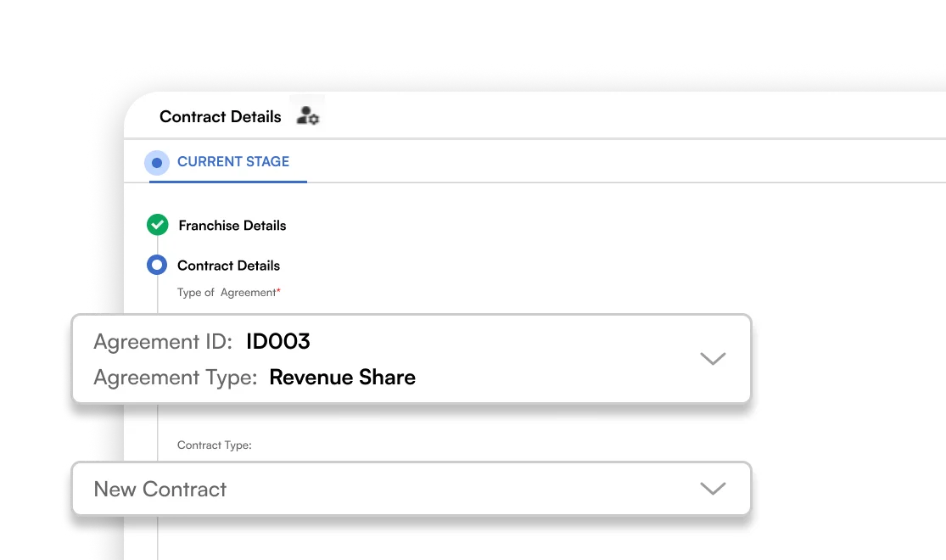Select the blue dot beside Current Stage
Image resolution: width=946 pixels, height=560 pixels.
(x=157, y=163)
